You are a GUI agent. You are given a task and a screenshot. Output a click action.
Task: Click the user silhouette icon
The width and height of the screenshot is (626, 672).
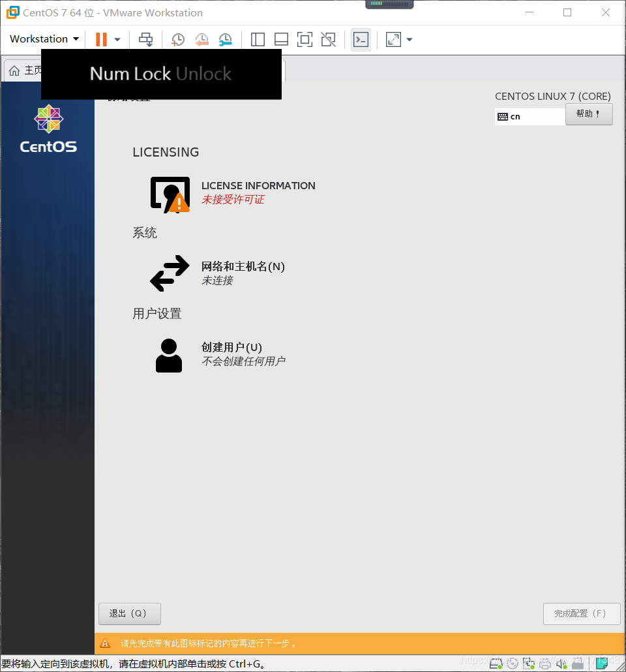coord(169,356)
